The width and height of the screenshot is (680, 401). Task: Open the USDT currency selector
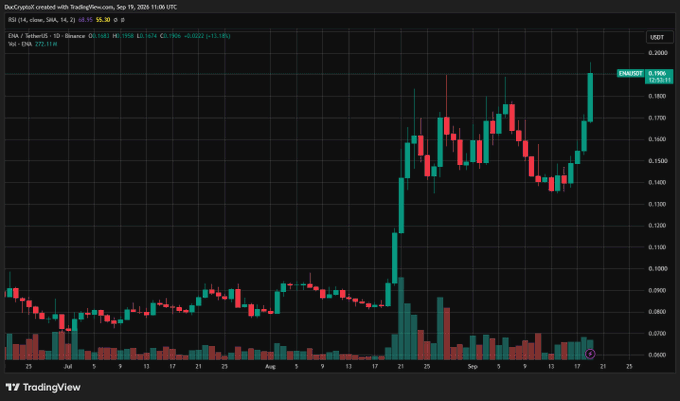coord(658,37)
